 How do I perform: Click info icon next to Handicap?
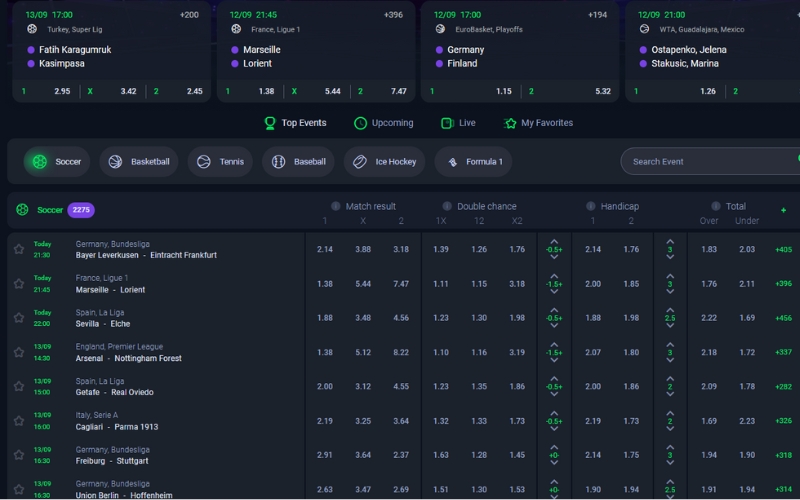pos(590,206)
